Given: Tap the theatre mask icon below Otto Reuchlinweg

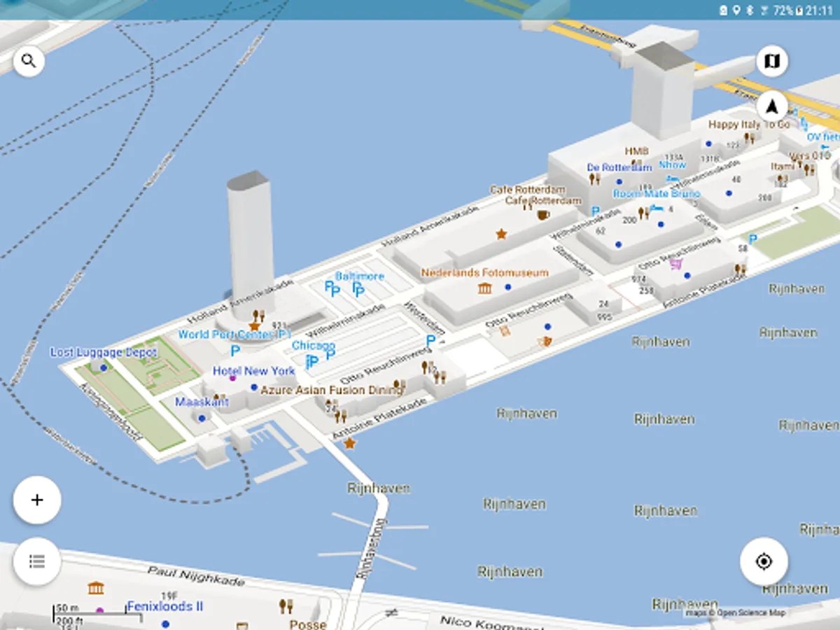Looking at the screenshot, I should (545, 341).
